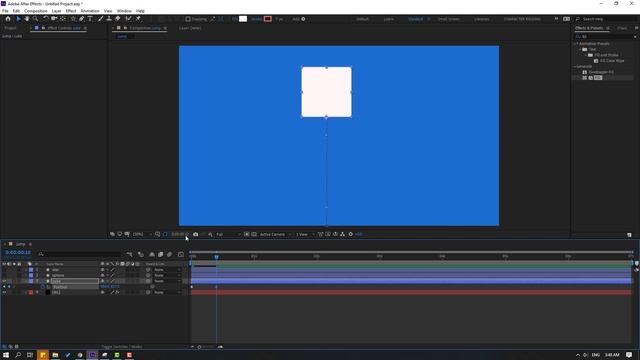Open Adobe After Effects from the Windows taskbar
Screen dimensions: 640x360
click(x=92, y=355)
